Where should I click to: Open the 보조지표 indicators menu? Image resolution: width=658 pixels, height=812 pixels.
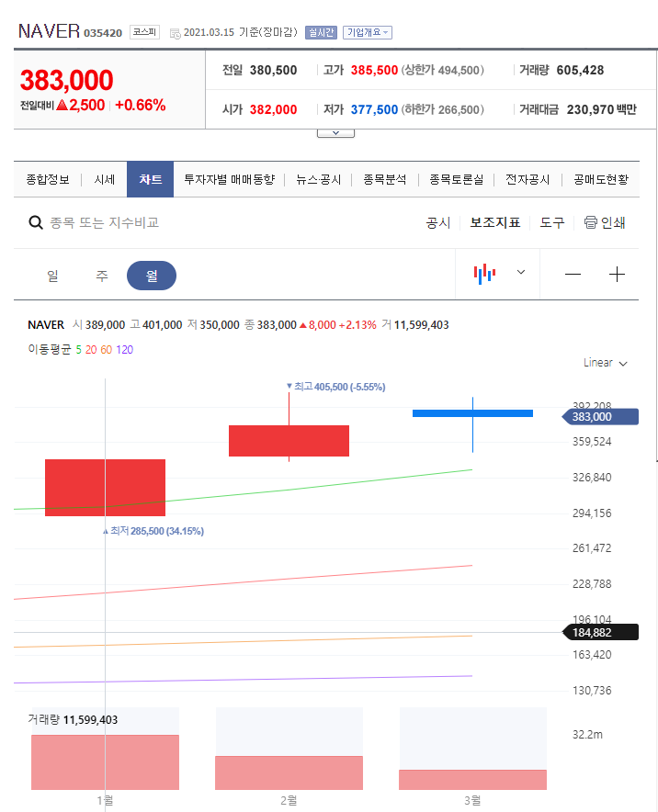[495, 222]
